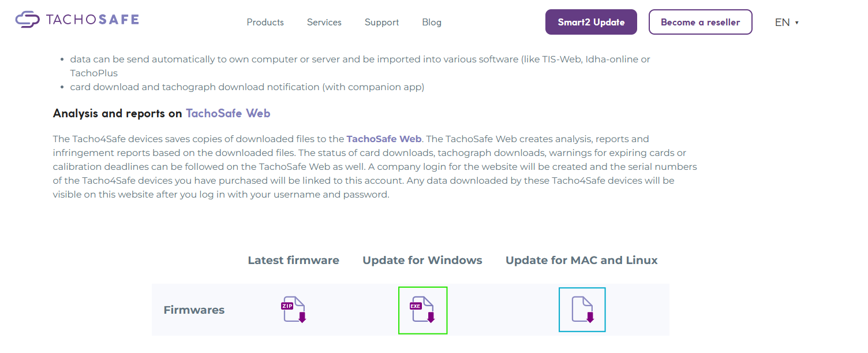Download the EXE update for Windows

click(x=422, y=310)
